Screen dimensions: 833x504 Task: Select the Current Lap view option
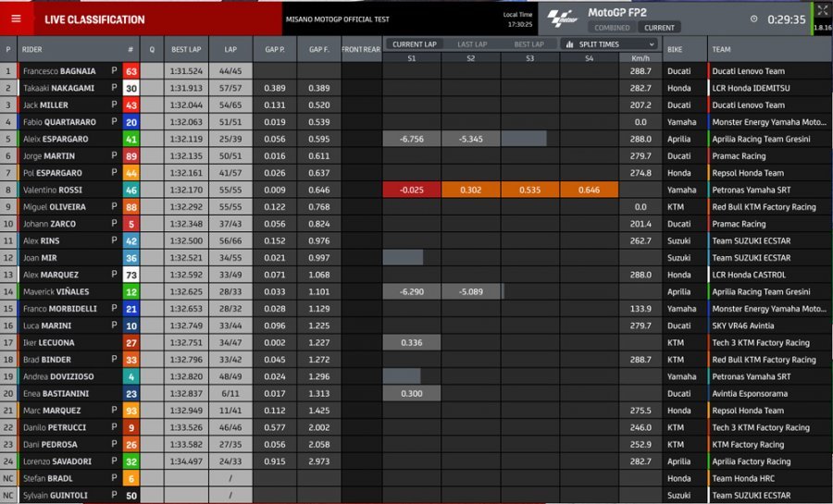tap(414, 44)
